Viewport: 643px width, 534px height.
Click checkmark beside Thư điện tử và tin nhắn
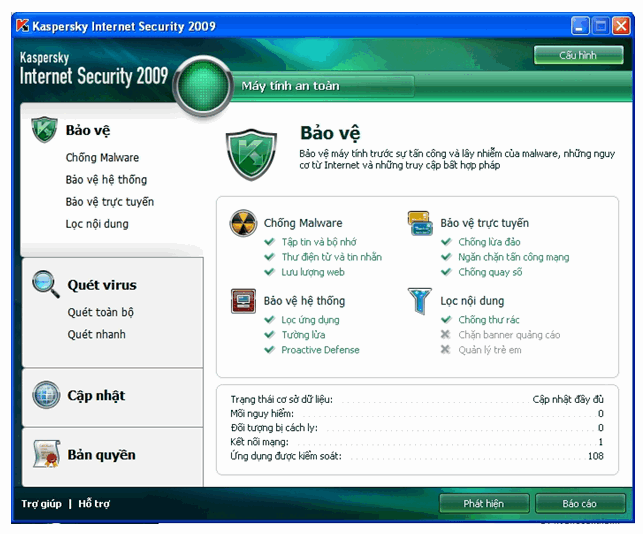tap(269, 257)
